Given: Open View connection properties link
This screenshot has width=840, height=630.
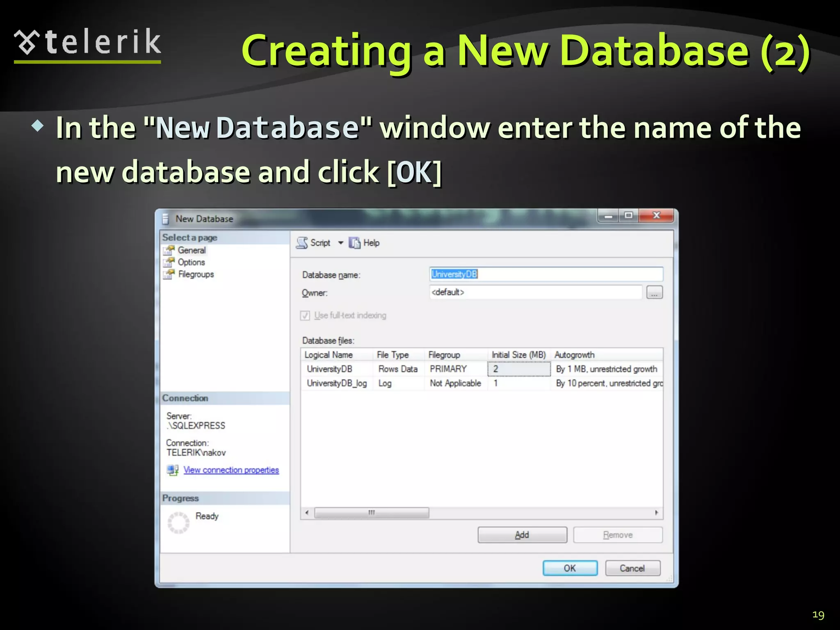Looking at the screenshot, I should coord(231,470).
